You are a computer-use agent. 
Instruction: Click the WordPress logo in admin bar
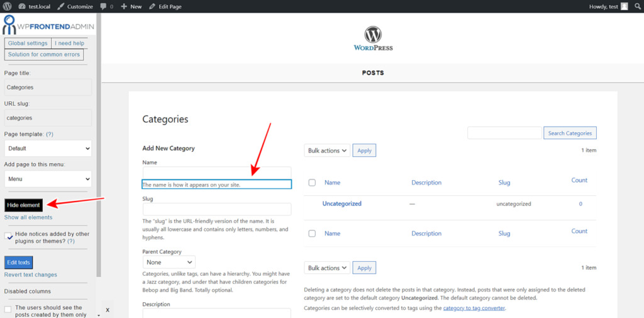click(7, 6)
